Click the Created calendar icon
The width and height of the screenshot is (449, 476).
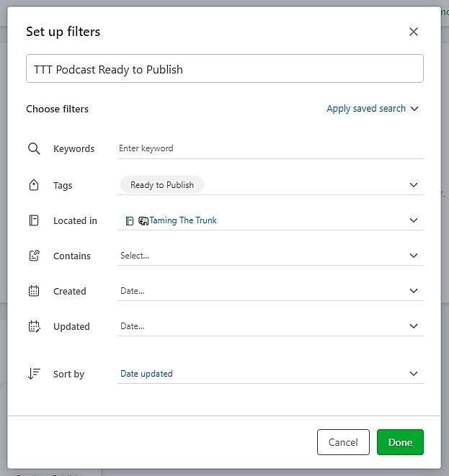tap(34, 291)
